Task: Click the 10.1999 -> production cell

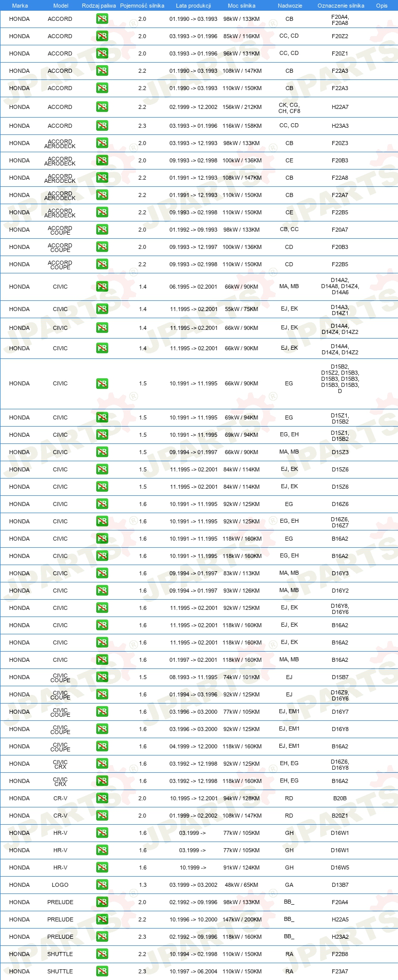Action: click(x=193, y=867)
